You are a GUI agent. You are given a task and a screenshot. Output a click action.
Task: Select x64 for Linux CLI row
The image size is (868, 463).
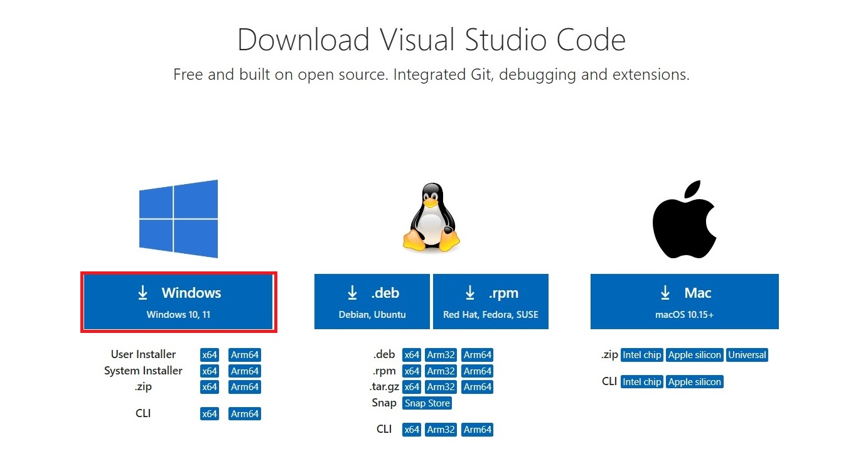point(412,430)
